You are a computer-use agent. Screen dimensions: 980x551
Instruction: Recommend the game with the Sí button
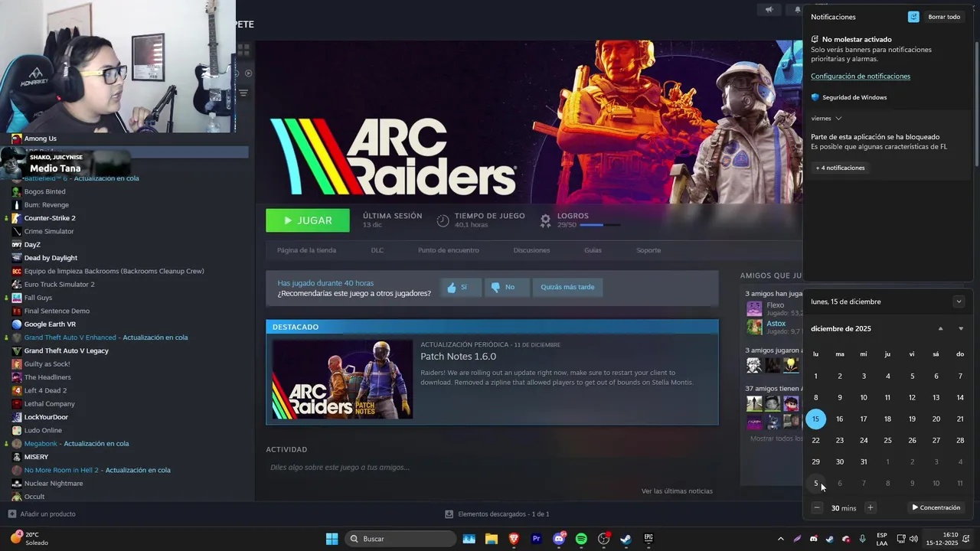point(461,287)
